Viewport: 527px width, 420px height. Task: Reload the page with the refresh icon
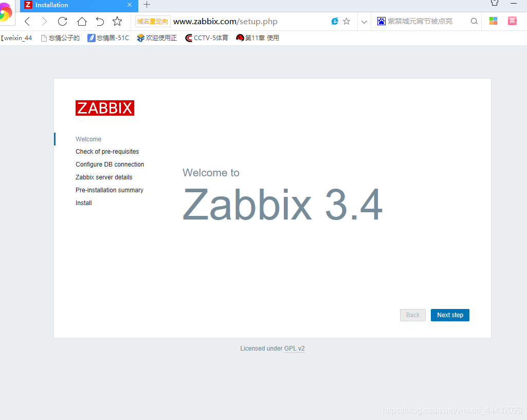tap(63, 22)
